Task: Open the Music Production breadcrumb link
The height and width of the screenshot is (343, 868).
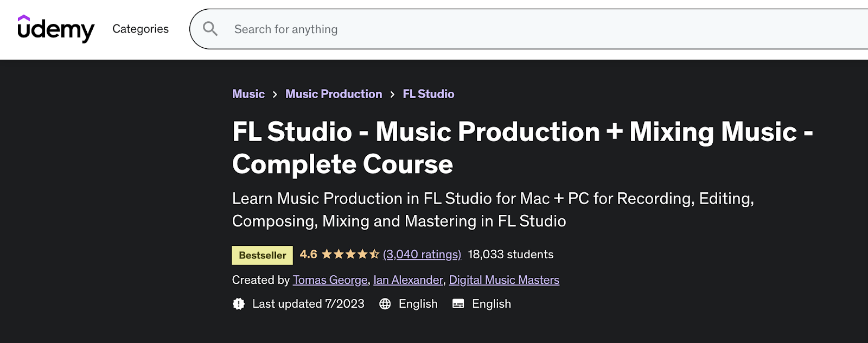Action: [334, 94]
